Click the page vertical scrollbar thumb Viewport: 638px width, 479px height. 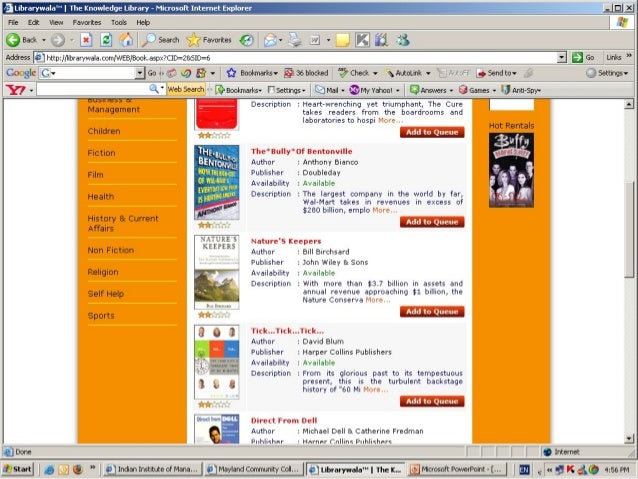(x=629, y=228)
